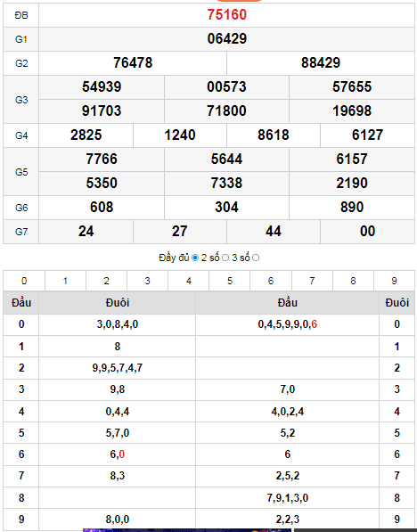417x532 pixels.
Task: Click the G4 number 6127
Action: click(x=367, y=135)
